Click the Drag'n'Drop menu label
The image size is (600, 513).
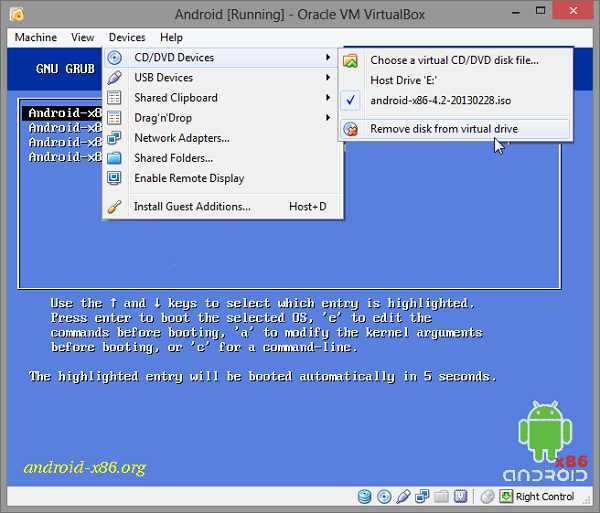tap(163, 118)
